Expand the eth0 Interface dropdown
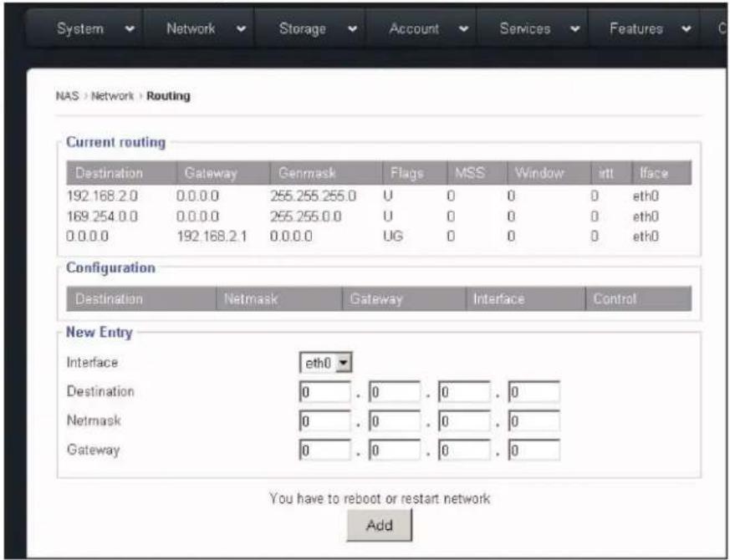This screenshot has width=730, height=560. (325, 363)
